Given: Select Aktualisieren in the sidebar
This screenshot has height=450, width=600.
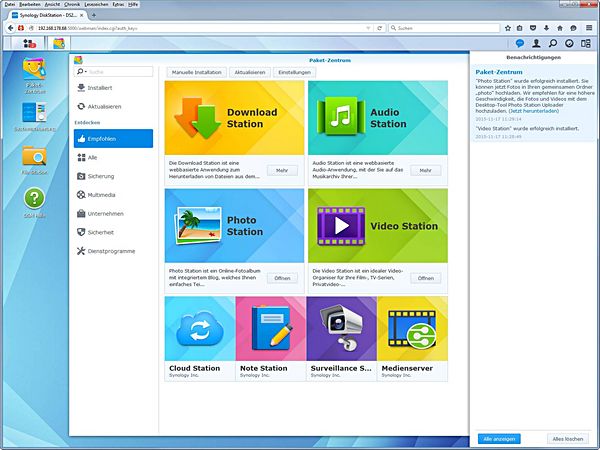Looking at the screenshot, I should tap(113, 106).
